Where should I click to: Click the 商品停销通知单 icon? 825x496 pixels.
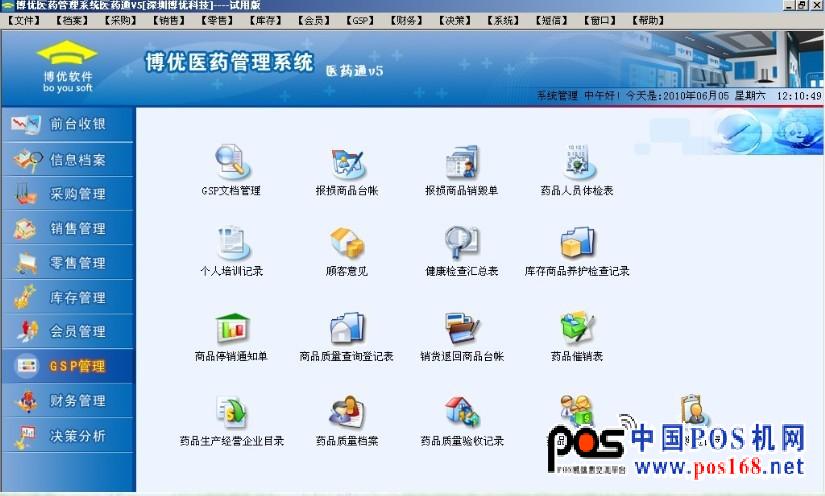click(231, 329)
